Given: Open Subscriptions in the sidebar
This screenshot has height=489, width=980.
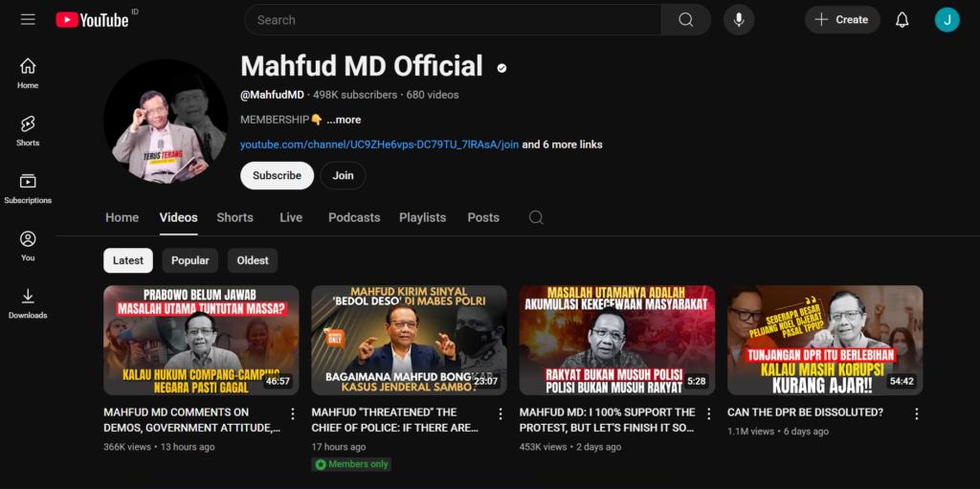Looking at the screenshot, I should 28,189.
